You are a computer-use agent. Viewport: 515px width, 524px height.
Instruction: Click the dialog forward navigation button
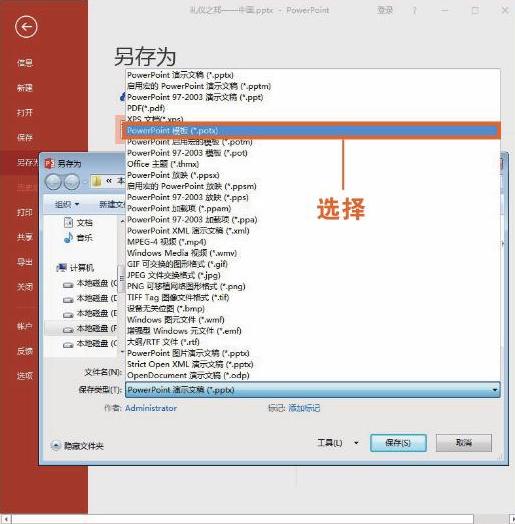pos(72,182)
